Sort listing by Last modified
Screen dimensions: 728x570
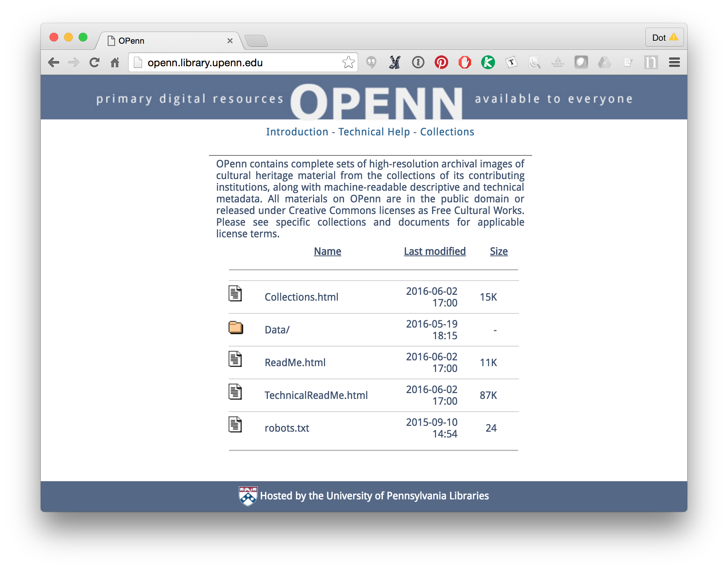(x=435, y=251)
